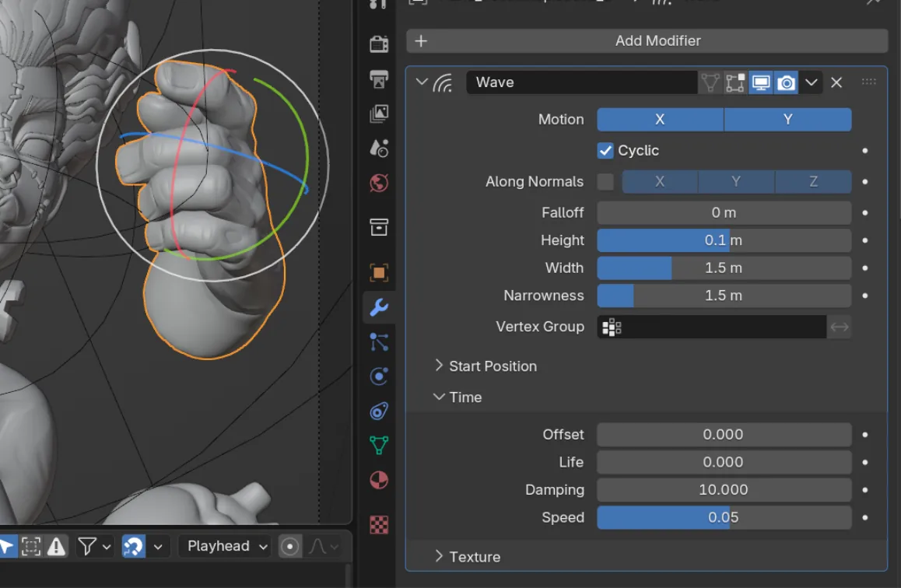Select the Particles properties icon
The width and height of the screenshot is (901, 588).
pyautogui.click(x=379, y=342)
